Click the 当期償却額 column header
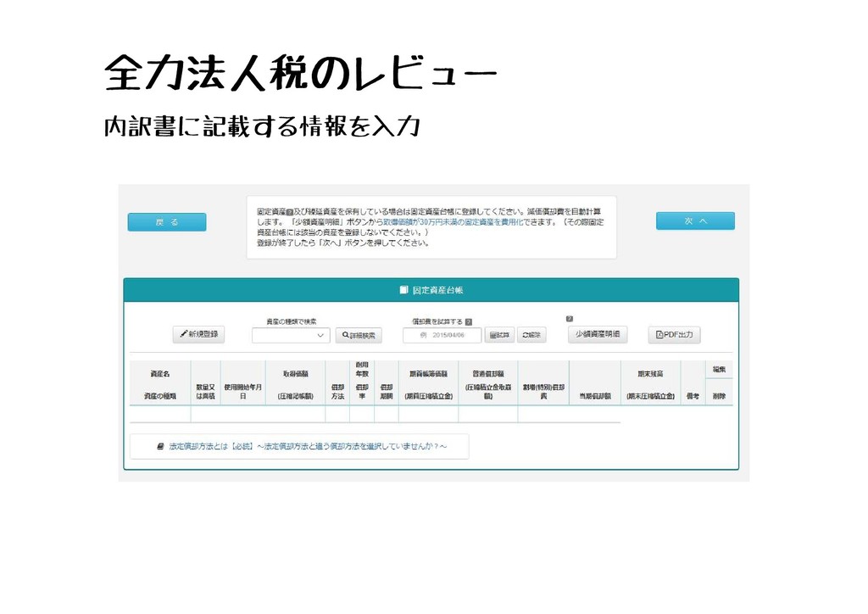 [595, 396]
